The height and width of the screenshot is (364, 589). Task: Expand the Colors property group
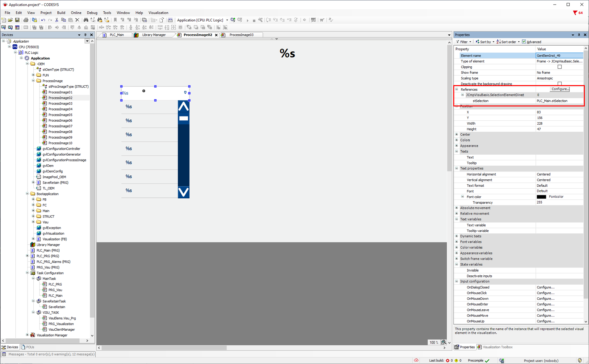457,140
